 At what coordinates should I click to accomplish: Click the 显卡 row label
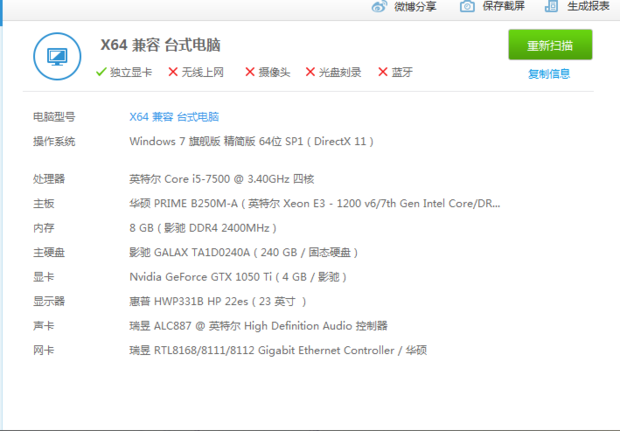[x=43, y=277]
